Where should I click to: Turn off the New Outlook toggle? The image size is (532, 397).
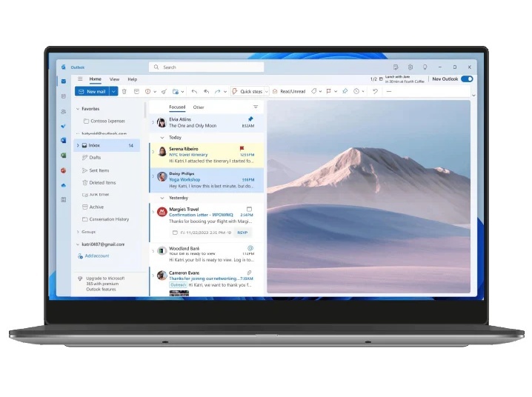(466, 79)
